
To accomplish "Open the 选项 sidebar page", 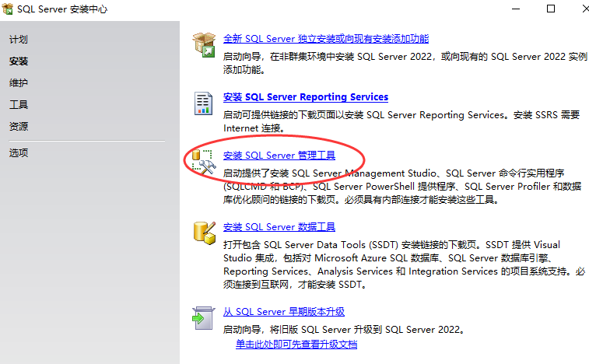I will 19,153.
